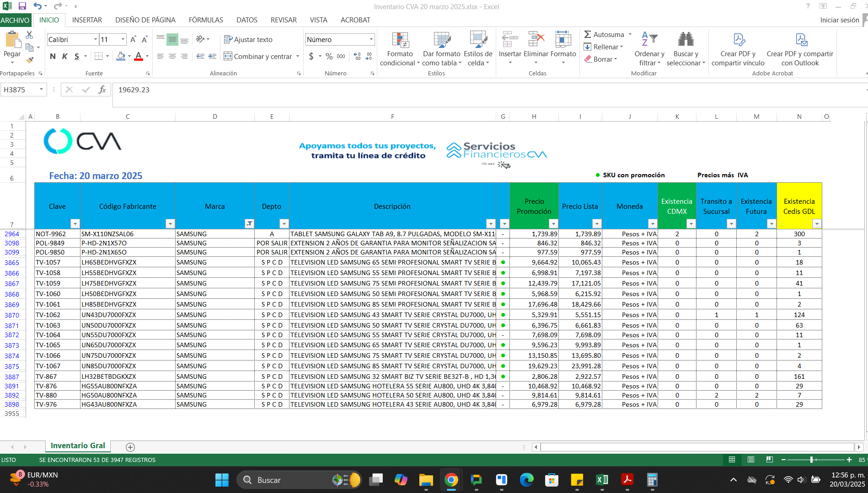Open the Calibri font name dropdown
Screen dimensions: 868x493
click(95, 40)
